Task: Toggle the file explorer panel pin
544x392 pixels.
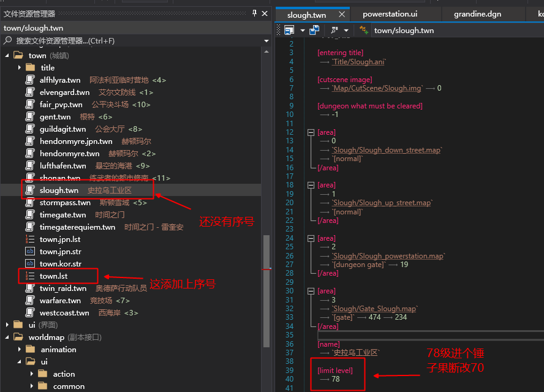Action: (x=254, y=13)
